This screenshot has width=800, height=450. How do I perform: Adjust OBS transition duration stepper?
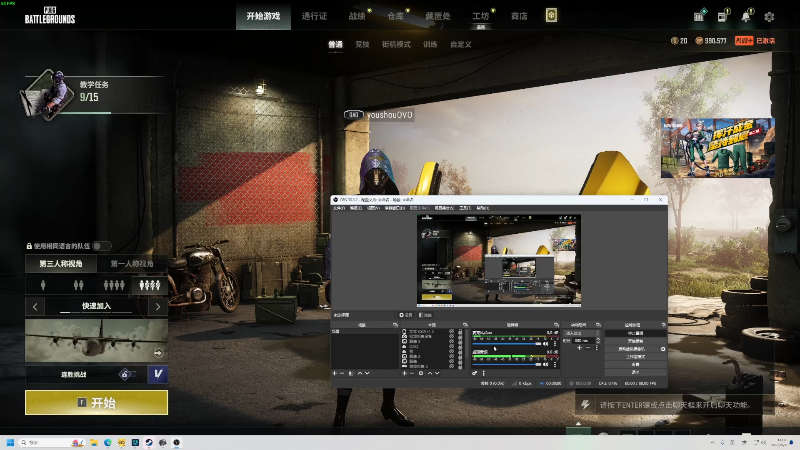tap(598, 341)
